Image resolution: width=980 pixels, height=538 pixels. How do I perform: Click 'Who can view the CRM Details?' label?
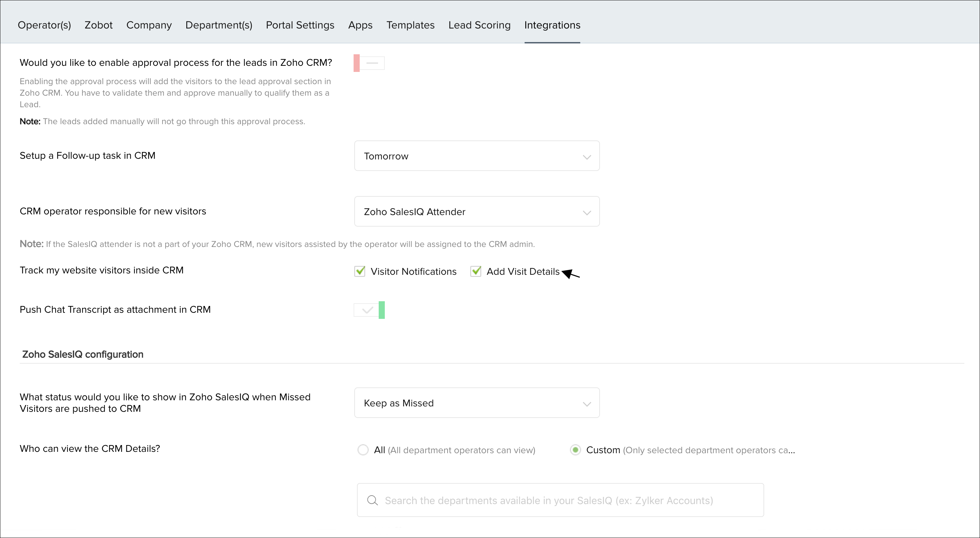click(x=90, y=449)
